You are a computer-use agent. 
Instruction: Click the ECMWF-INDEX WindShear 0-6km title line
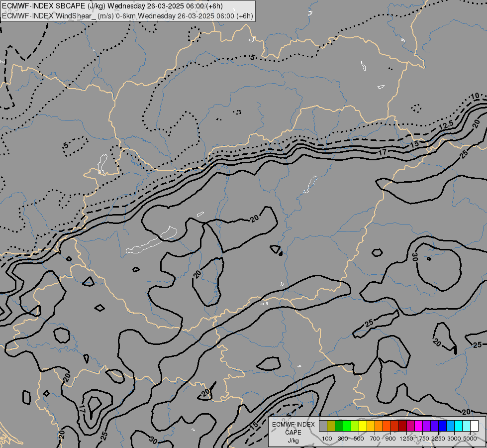(x=128, y=16)
